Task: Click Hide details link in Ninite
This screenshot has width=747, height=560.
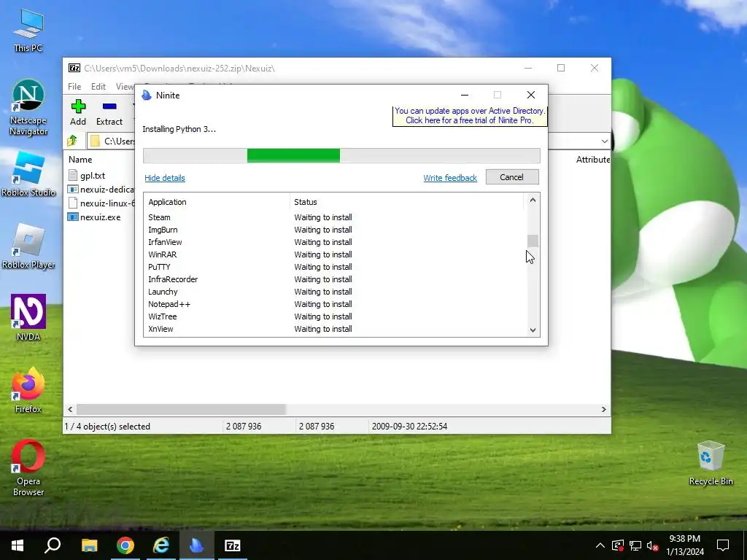Action: 165,178
